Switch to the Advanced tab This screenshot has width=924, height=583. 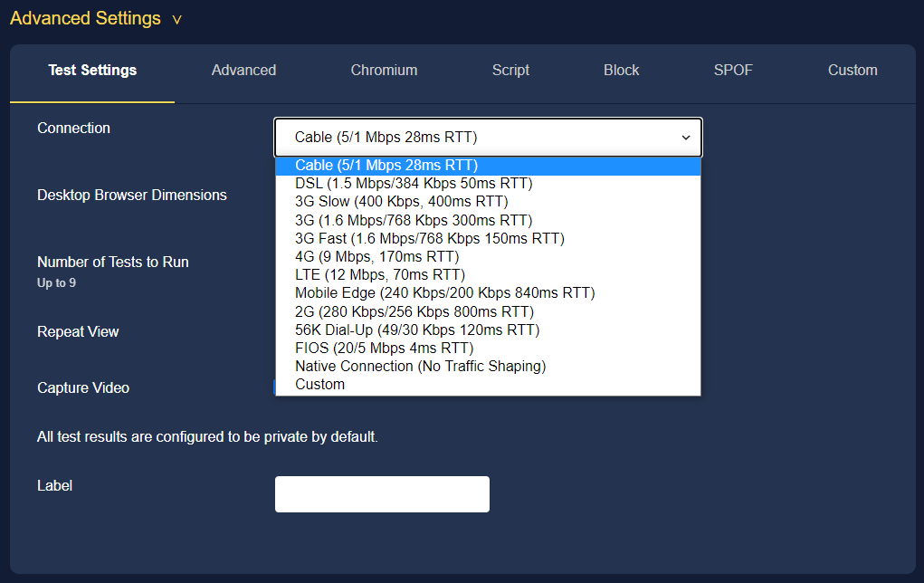pyautogui.click(x=243, y=70)
